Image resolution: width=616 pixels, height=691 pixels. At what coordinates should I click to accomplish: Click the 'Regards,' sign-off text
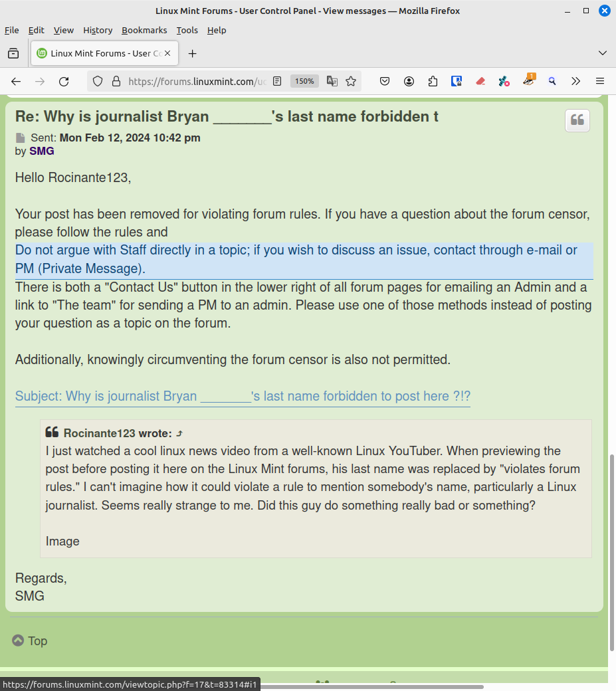(41, 578)
